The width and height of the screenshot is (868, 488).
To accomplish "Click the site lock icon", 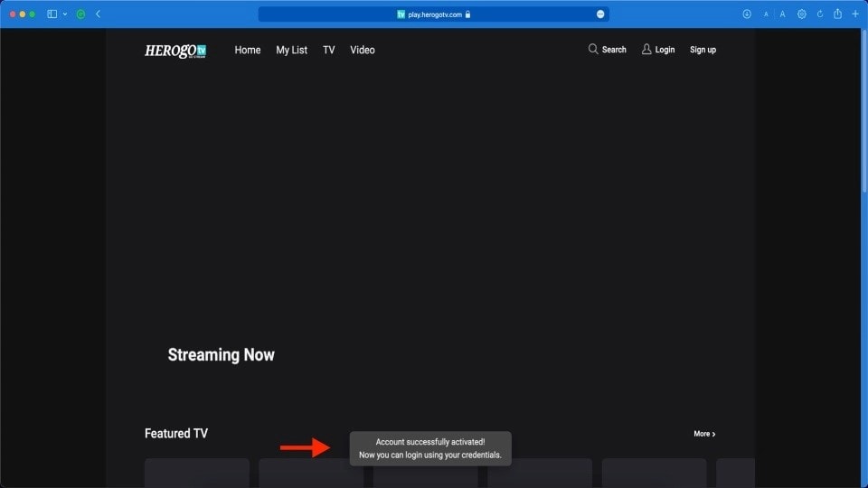I will (x=467, y=14).
